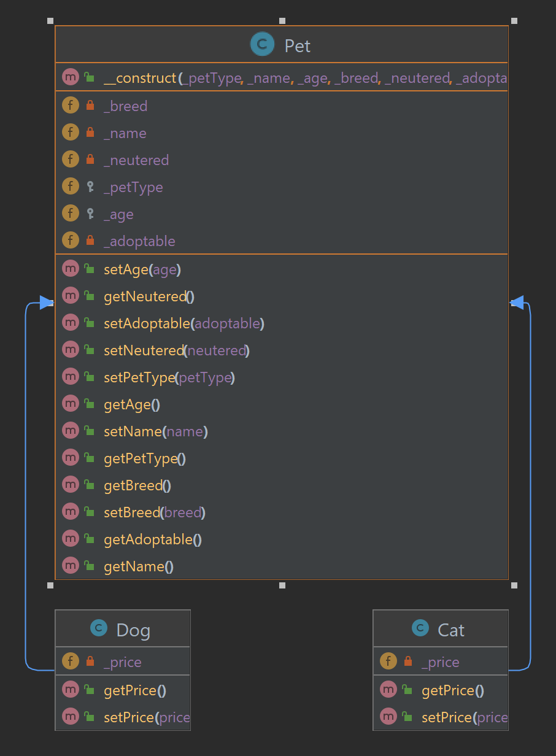The width and height of the screenshot is (556, 756).
Task: Select the Pet class title
Action: [298, 45]
